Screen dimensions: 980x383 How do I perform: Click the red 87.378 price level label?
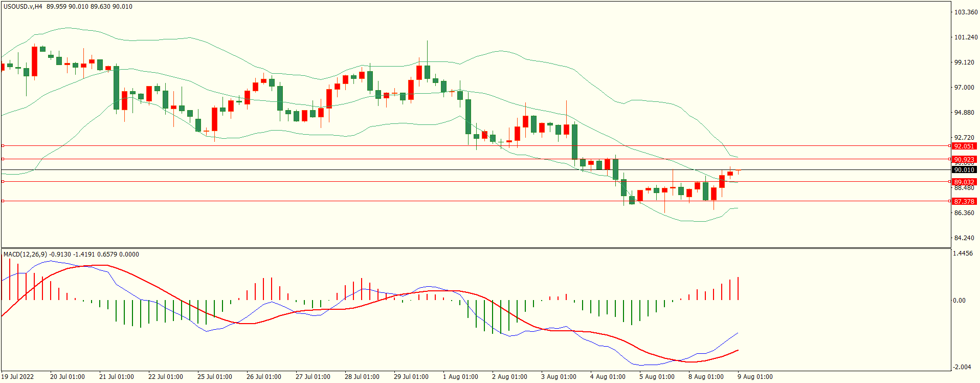(x=964, y=201)
